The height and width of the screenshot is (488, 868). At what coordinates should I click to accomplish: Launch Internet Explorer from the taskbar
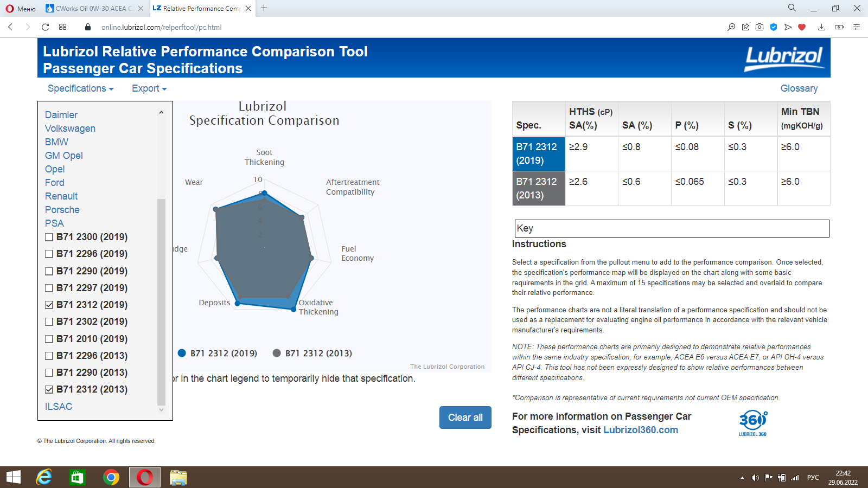(44, 477)
